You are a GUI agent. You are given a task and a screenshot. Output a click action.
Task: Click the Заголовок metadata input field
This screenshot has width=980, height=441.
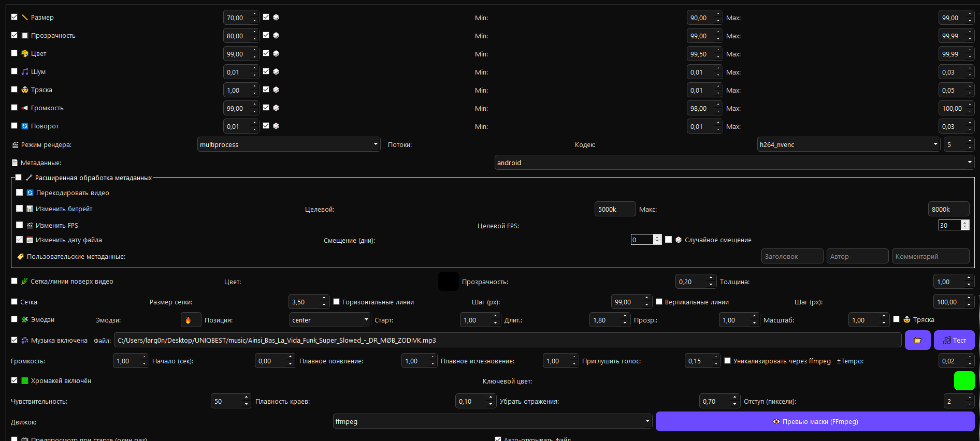[792, 256]
